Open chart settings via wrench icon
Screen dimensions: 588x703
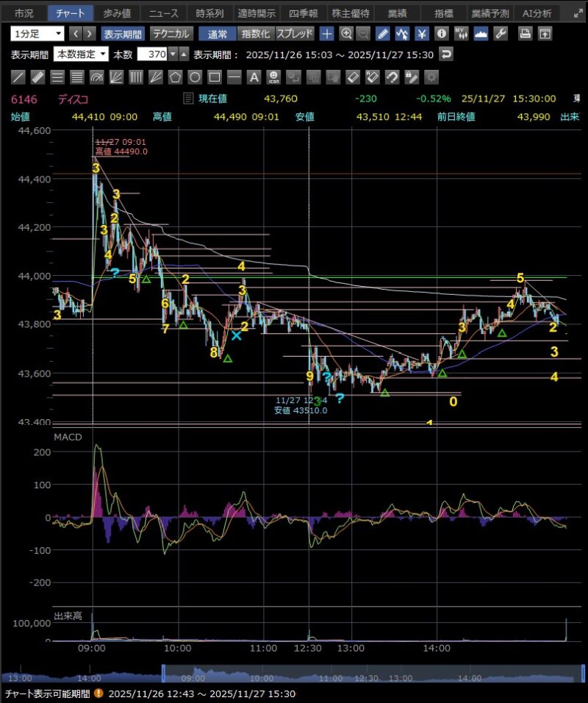(x=501, y=34)
